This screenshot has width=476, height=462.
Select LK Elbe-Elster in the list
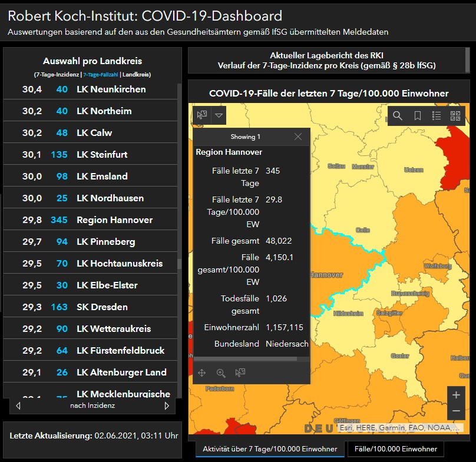tap(91, 285)
